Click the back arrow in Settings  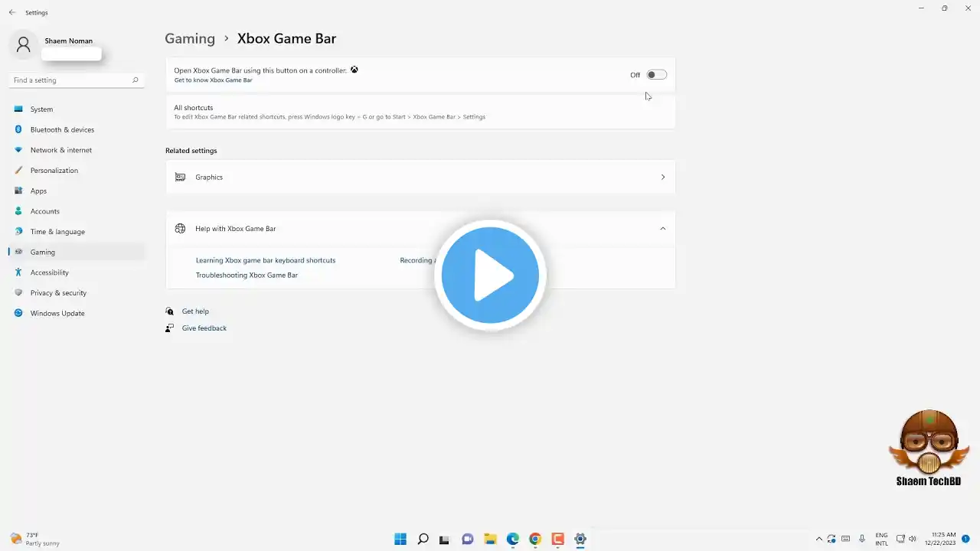point(11,13)
